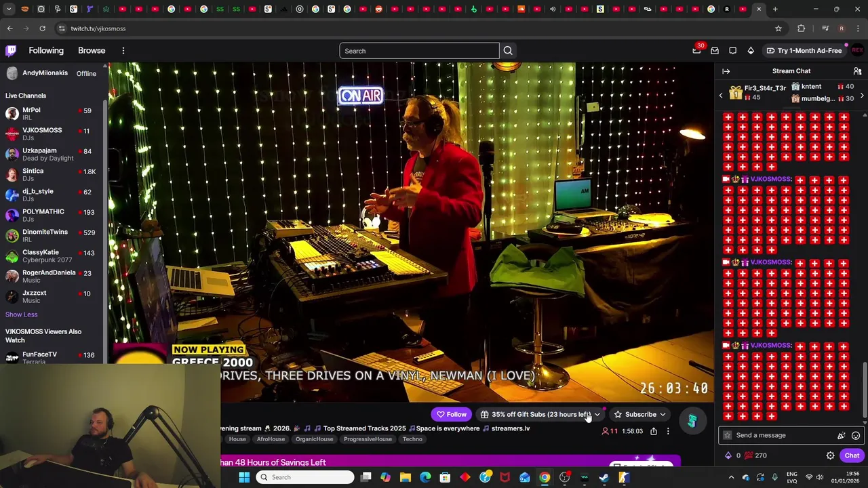This screenshot has width=868, height=488.
Task: Open the browser extensions puzzle icon
Action: pyautogui.click(x=801, y=28)
